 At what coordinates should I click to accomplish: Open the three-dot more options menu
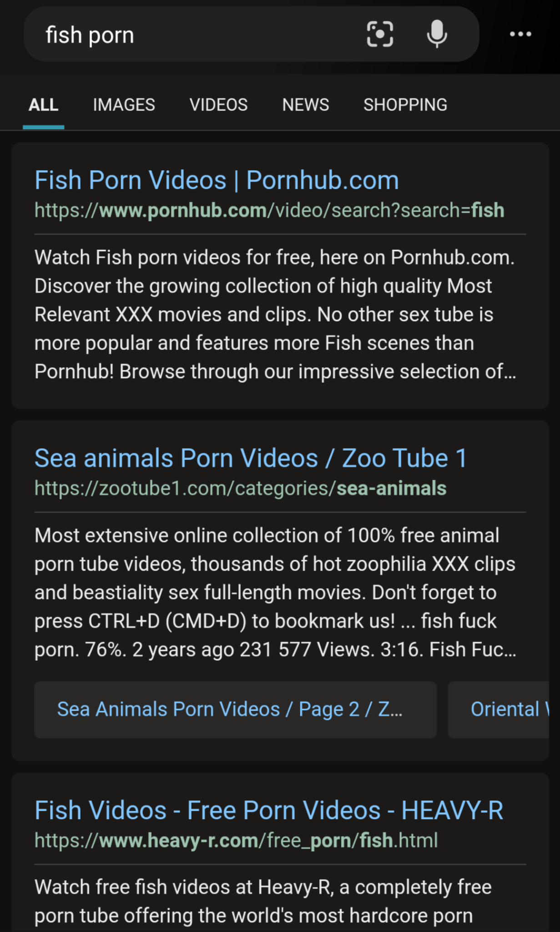pos(520,34)
